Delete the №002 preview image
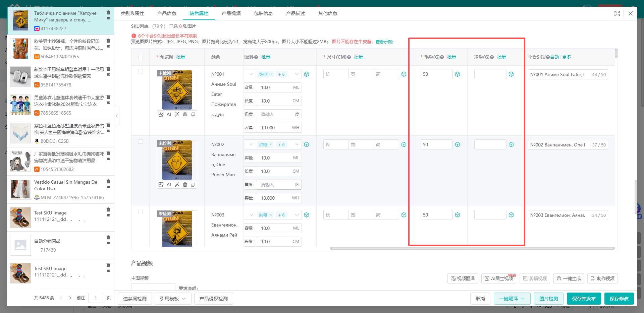This screenshot has width=644, height=313. click(x=185, y=185)
